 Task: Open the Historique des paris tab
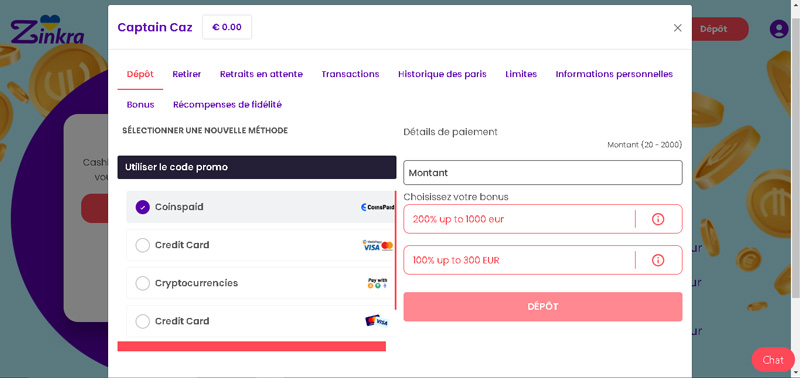[x=442, y=74]
